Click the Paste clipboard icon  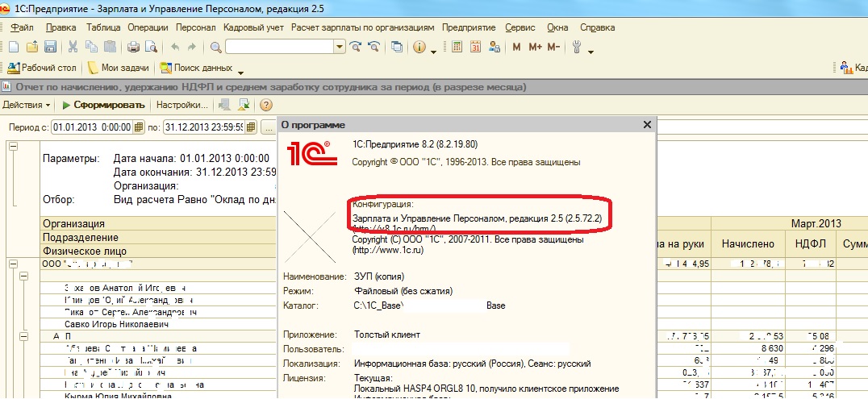click(x=111, y=47)
